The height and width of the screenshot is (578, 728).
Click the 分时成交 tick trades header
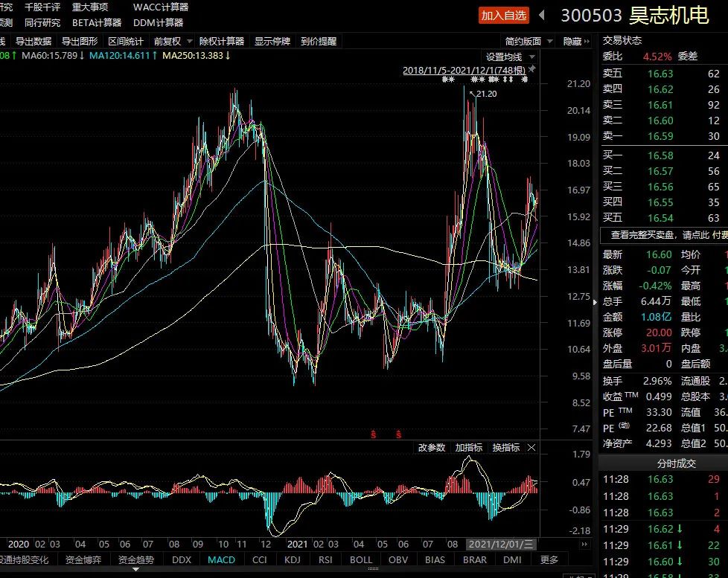677,463
